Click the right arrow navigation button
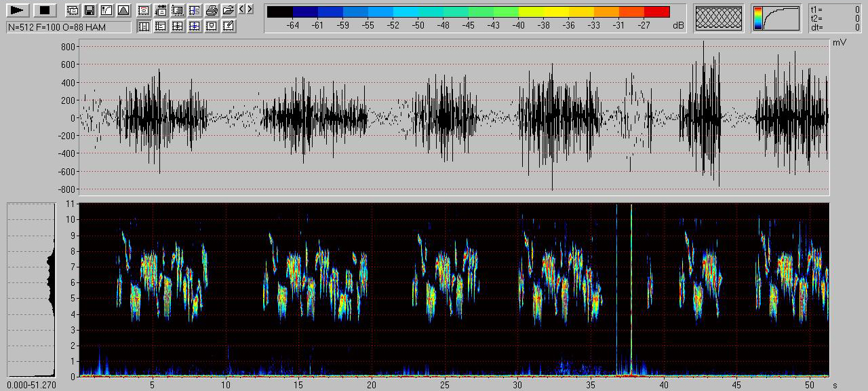This screenshot has width=868, height=391. tap(250, 9)
